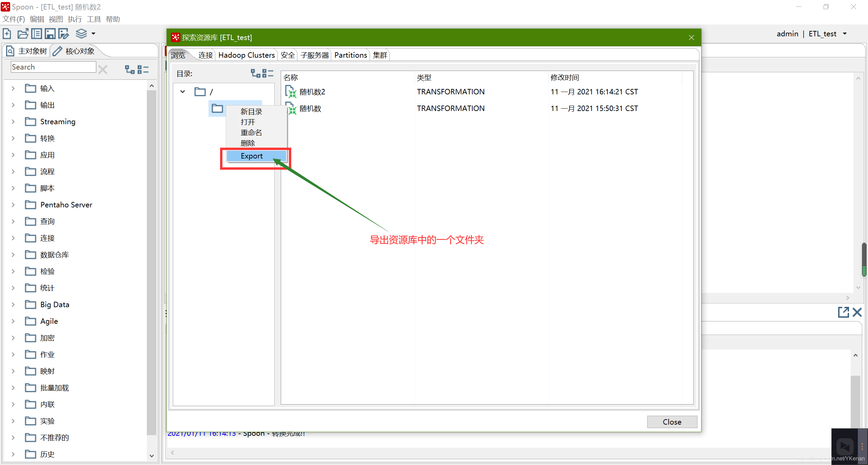The image size is (868, 465).
Task: Open the 子服务器 tab
Action: pyautogui.click(x=315, y=55)
